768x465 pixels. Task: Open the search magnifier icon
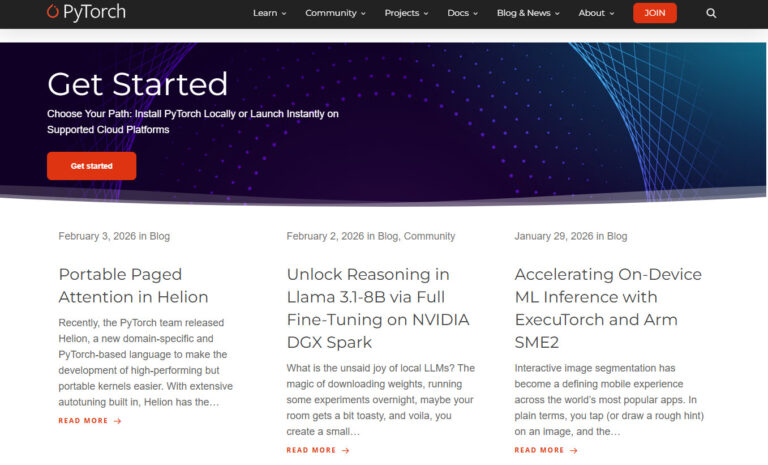click(x=711, y=13)
